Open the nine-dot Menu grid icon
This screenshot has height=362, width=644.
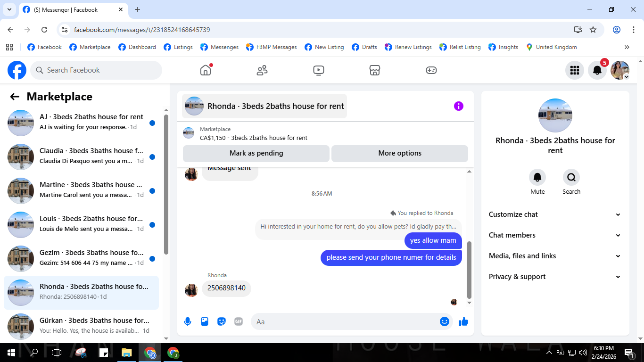(x=575, y=70)
